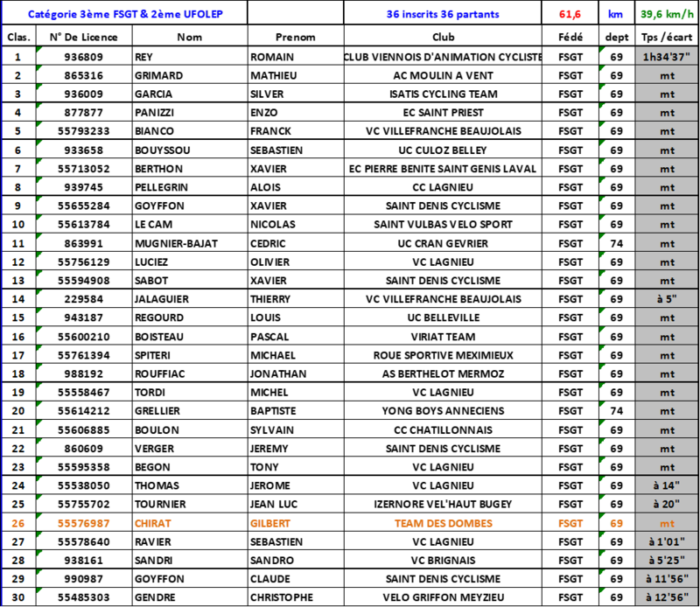700x607 pixels.
Task: Select the "à 11'56"" time gap cell
Action: click(667, 578)
